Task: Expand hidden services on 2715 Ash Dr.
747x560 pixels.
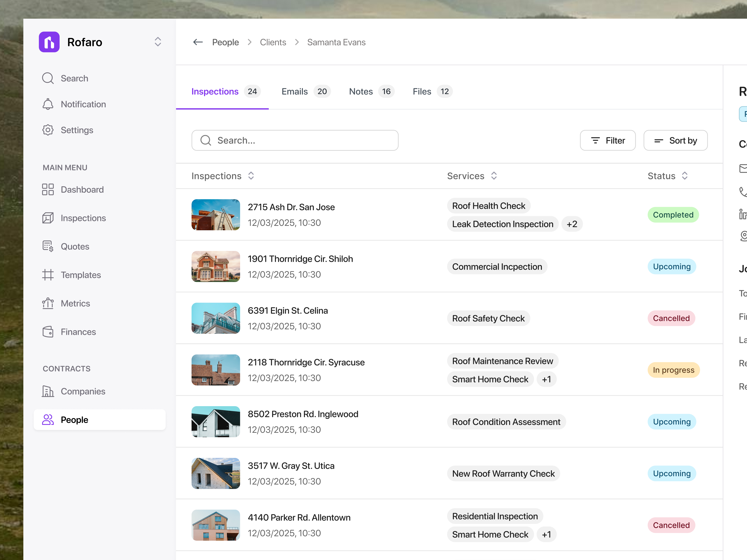Action: pos(572,224)
